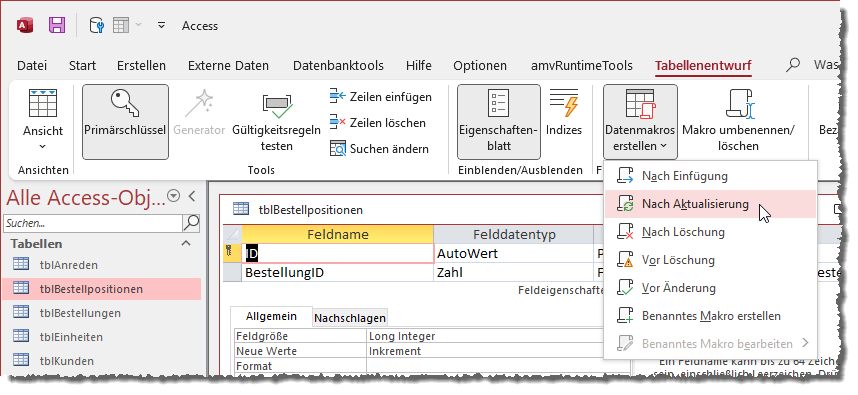
Task: Choose Nach Einfügung from menu
Action: click(710, 176)
